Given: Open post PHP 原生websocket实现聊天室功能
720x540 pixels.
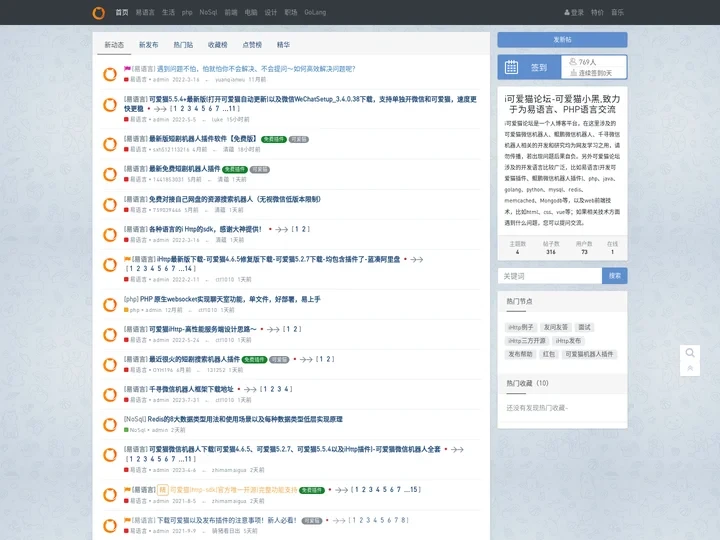Looking at the screenshot, I should point(230,299).
